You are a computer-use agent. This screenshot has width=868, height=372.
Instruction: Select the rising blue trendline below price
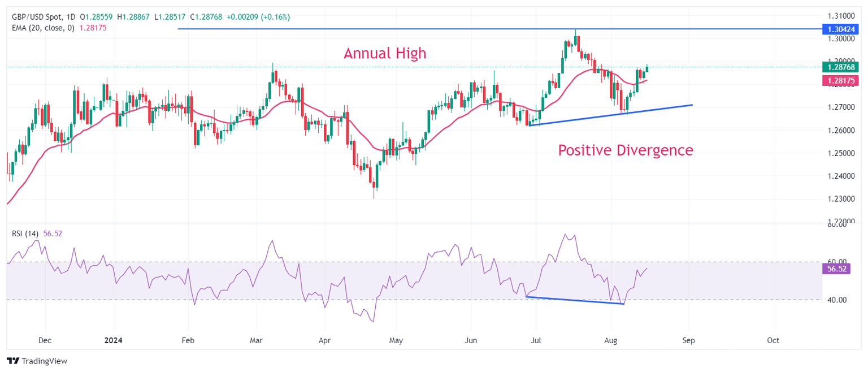tap(610, 115)
